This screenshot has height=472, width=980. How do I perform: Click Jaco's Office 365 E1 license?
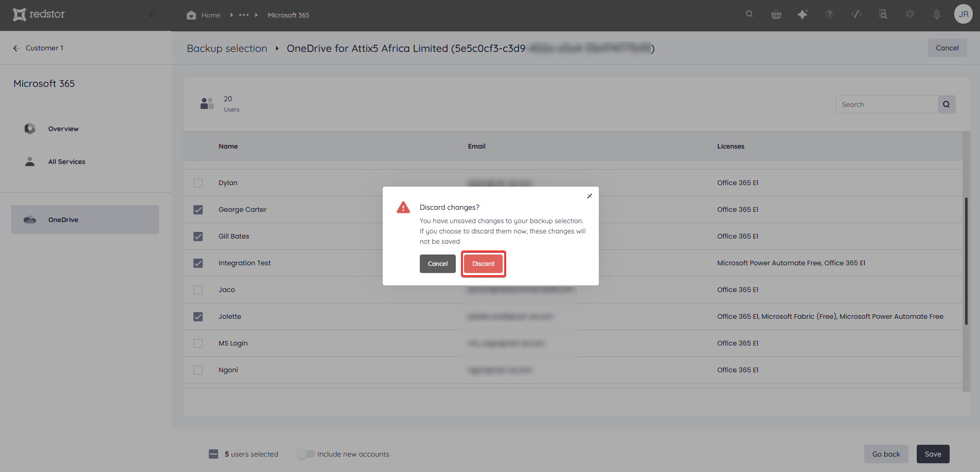pyautogui.click(x=738, y=290)
